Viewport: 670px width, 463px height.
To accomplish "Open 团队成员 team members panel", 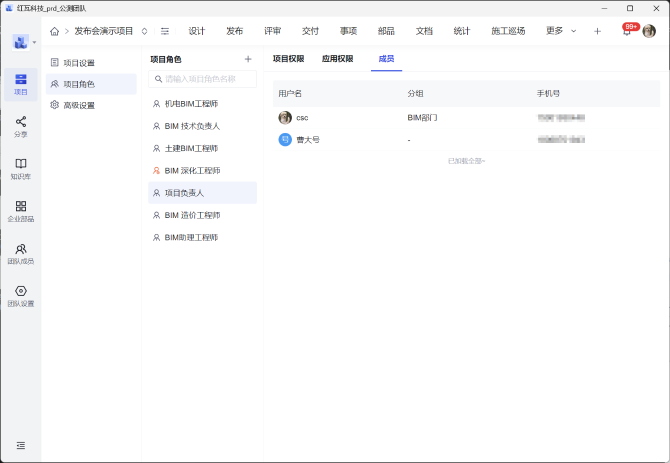I will click(21, 253).
